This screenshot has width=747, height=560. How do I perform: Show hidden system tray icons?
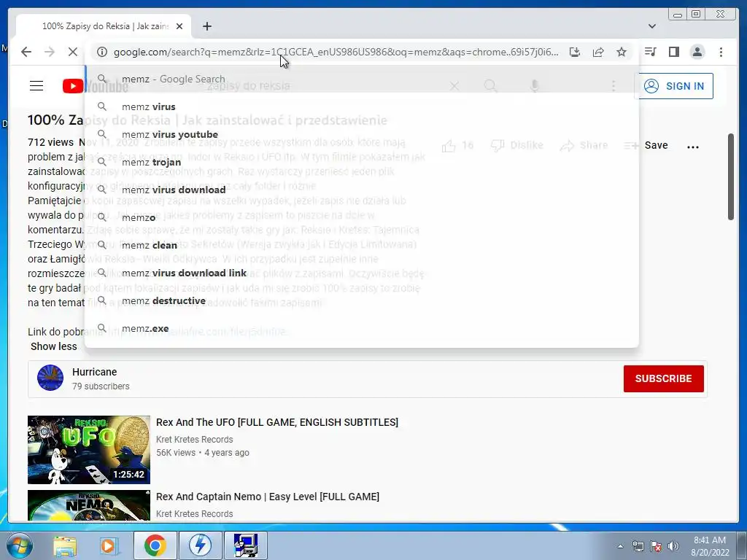tap(620, 547)
